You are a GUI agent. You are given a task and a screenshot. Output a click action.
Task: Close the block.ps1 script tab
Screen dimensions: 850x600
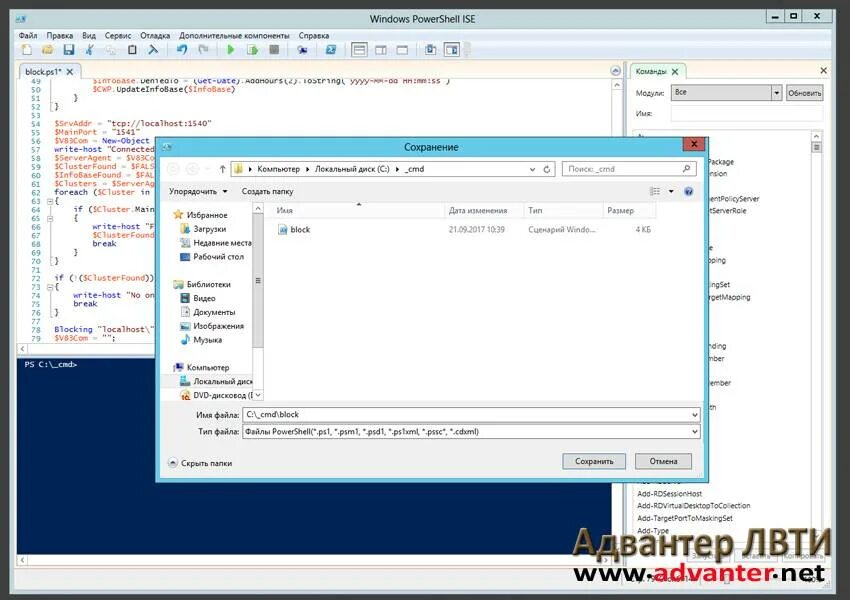70,72
